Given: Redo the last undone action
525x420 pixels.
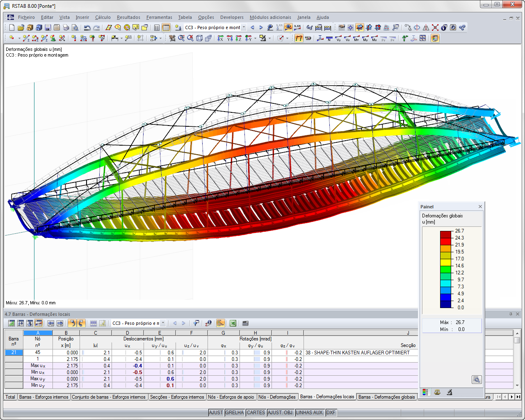Looking at the screenshot, I should [x=96, y=27].
